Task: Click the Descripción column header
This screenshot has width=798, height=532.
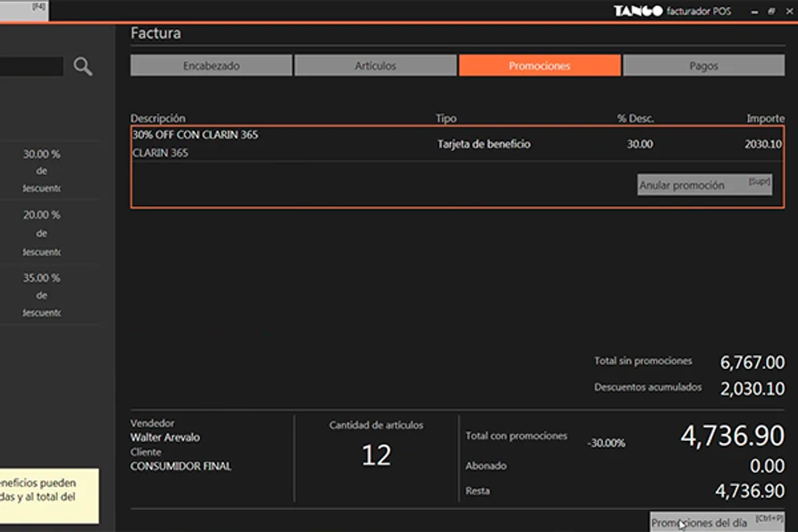Action: [x=158, y=118]
